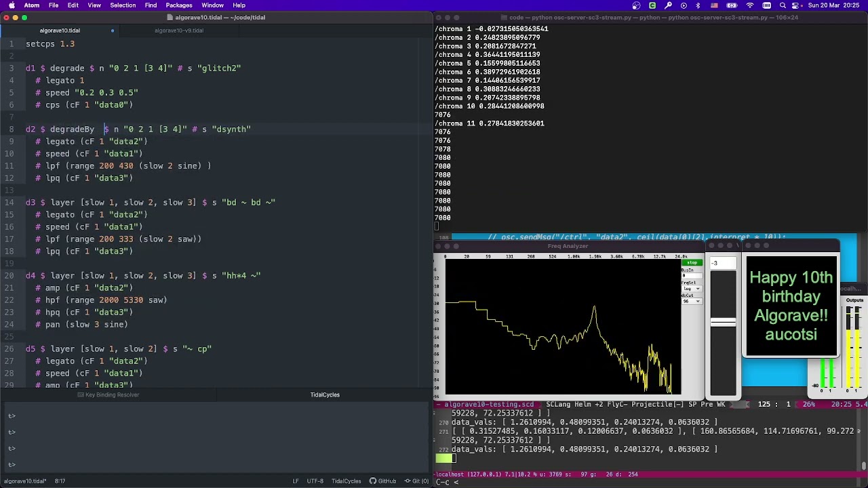
Task: Click the battery status icon
Action: coord(732,5)
